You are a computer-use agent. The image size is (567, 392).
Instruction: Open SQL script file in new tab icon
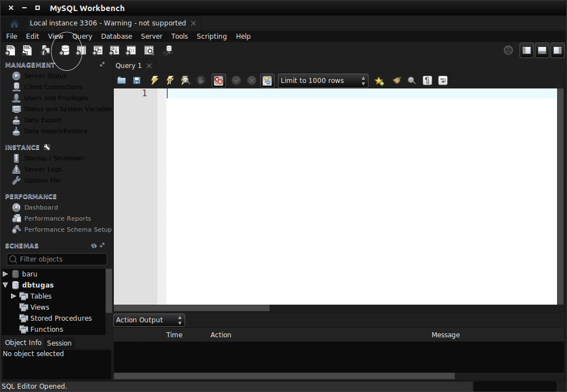point(27,50)
